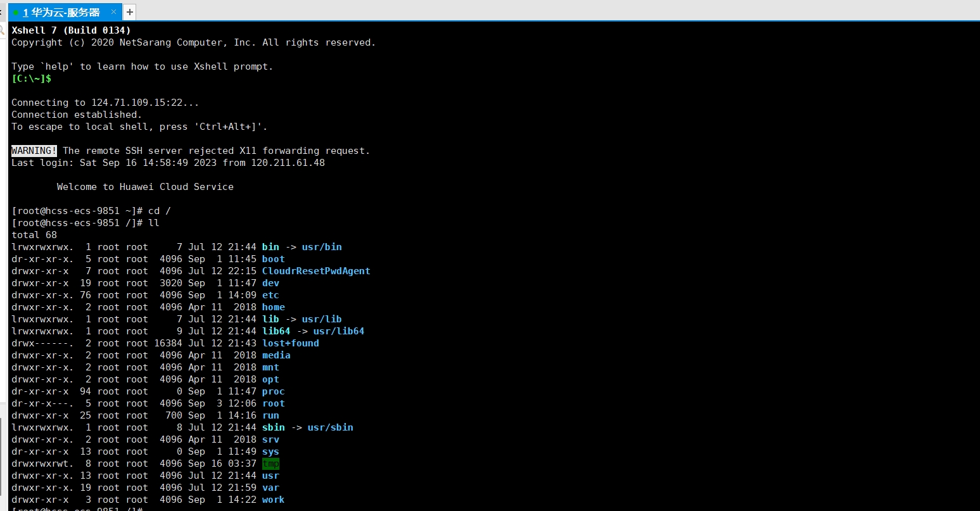Click the green connection status dot on the tab
Viewport: 980px width, 511px height.
coord(16,13)
